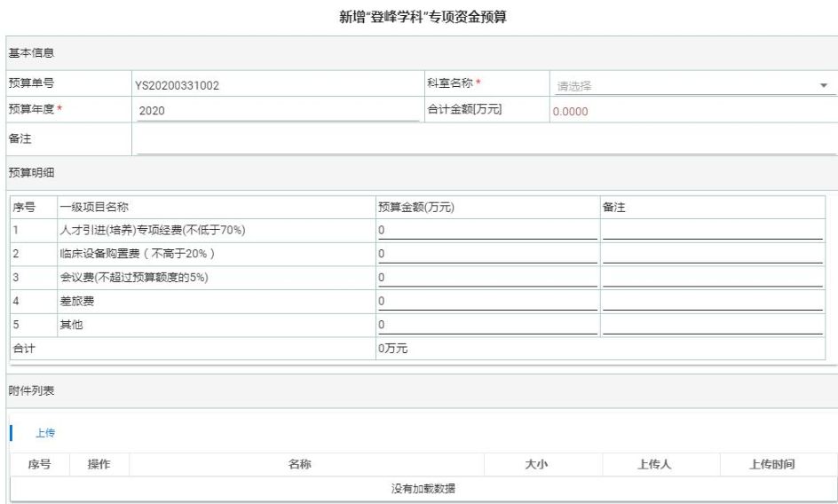This screenshot has height=504, width=838.
Task: Click the 上传 attachment link
Action: tap(44, 433)
